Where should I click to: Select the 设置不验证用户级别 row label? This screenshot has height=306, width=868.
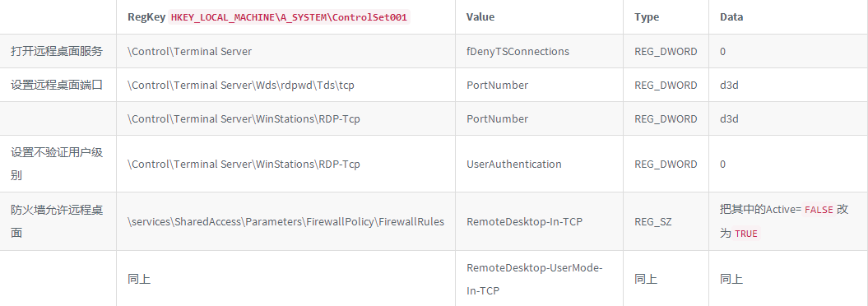[x=57, y=165]
